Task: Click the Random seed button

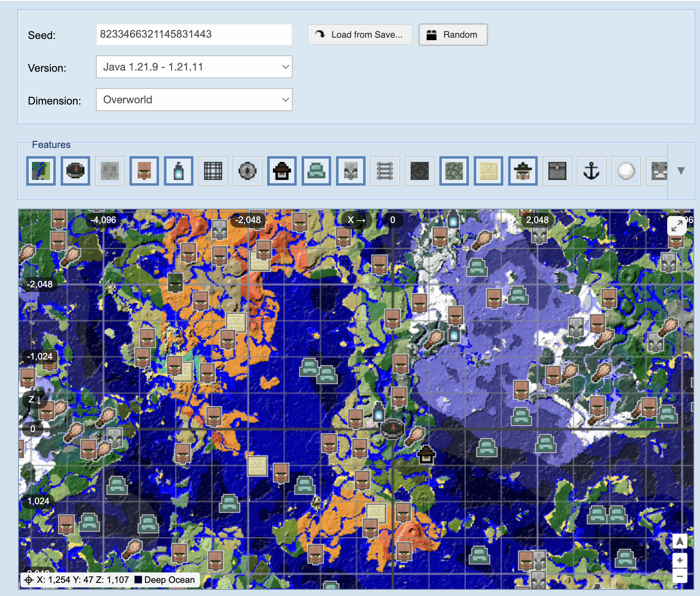Action: pyautogui.click(x=453, y=35)
